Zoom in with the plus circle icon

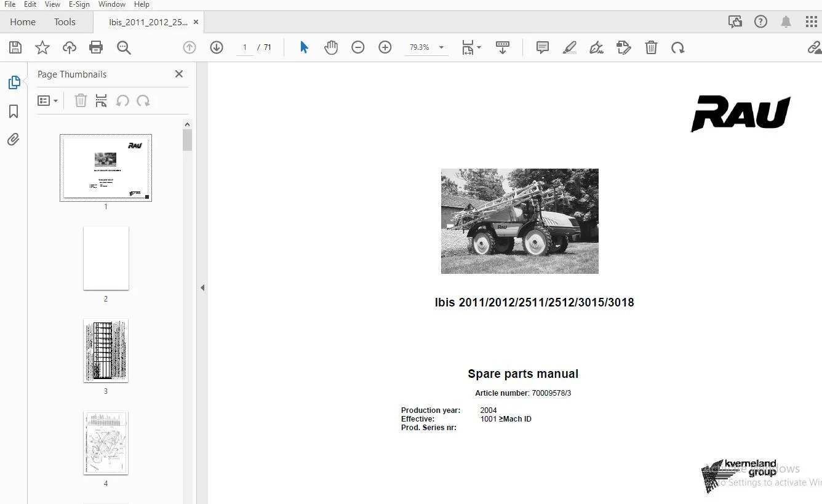pos(385,47)
